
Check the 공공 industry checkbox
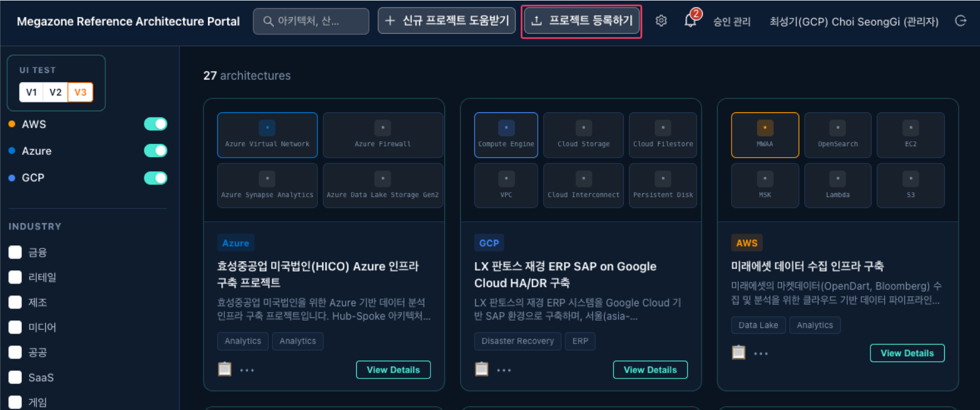(x=15, y=352)
